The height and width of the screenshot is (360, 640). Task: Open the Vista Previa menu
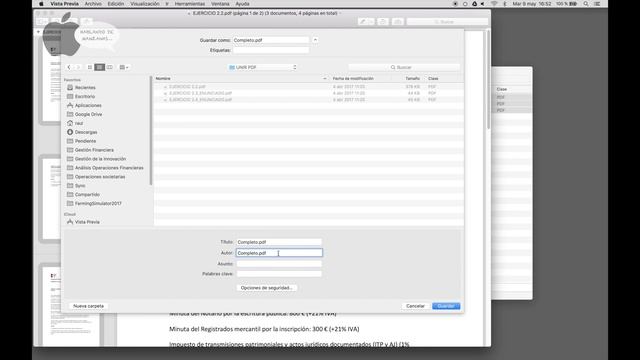point(64,4)
